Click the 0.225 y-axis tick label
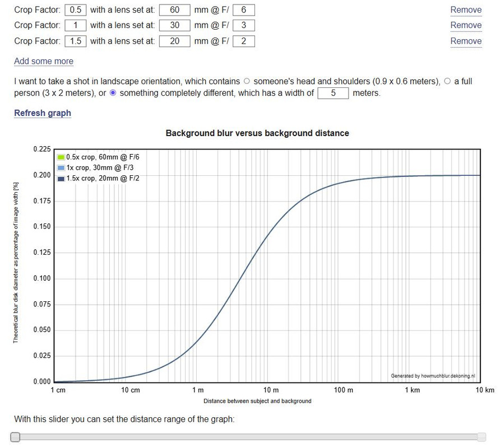The height and width of the screenshot is (448, 500). 42,149
